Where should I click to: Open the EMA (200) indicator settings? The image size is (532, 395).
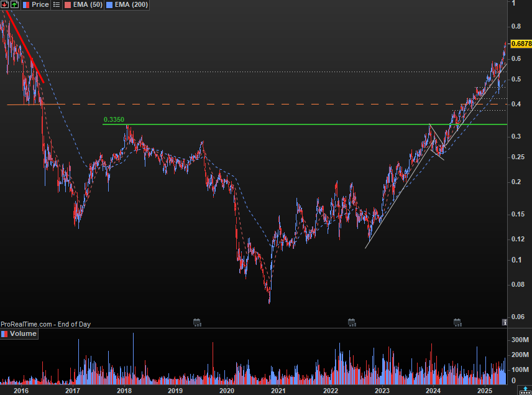[x=131, y=5]
